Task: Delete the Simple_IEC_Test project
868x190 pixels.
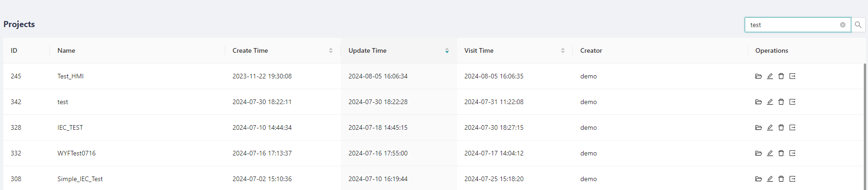Action: pyautogui.click(x=781, y=179)
